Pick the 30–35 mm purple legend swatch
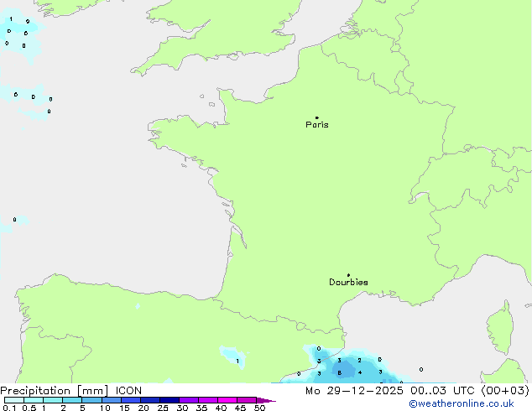The width and height of the screenshot is (532, 411). pyautogui.click(x=188, y=400)
